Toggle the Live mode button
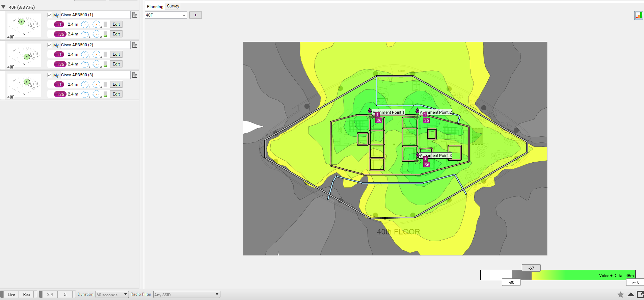644x300 pixels. click(x=11, y=295)
